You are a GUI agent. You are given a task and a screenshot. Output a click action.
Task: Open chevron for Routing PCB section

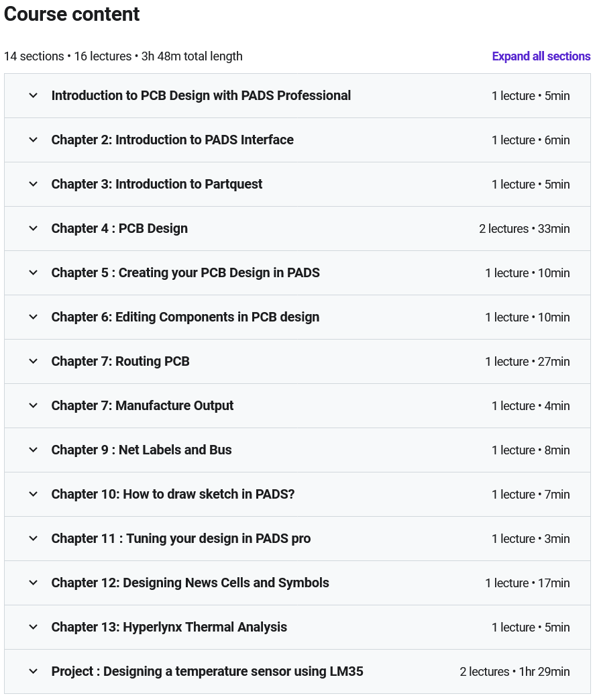[x=34, y=362]
